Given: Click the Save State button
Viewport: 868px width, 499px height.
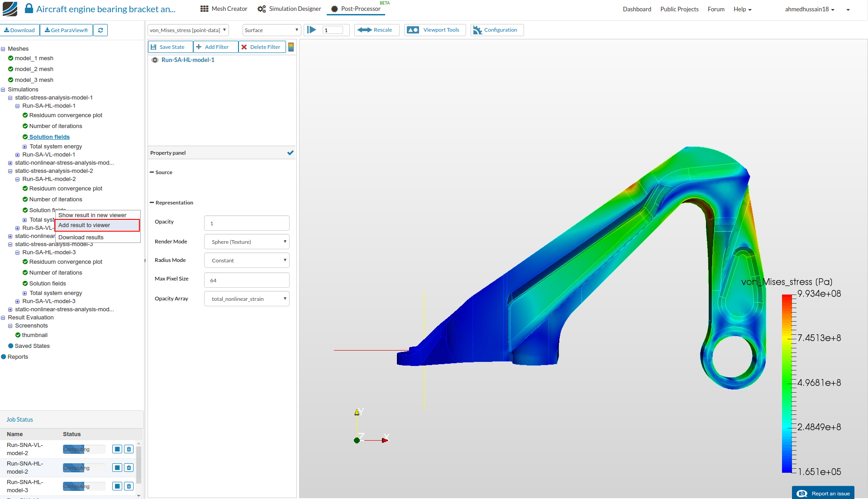Looking at the screenshot, I should pyautogui.click(x=170, y=47).
